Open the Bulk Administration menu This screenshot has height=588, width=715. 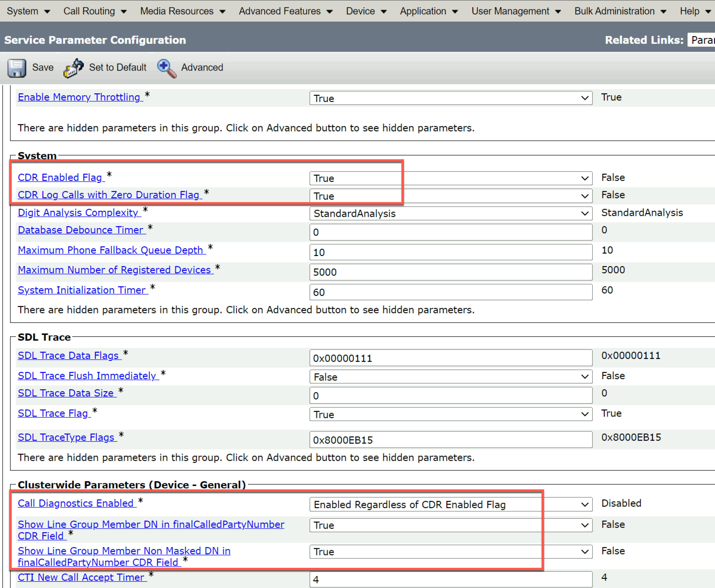[620, 11]
